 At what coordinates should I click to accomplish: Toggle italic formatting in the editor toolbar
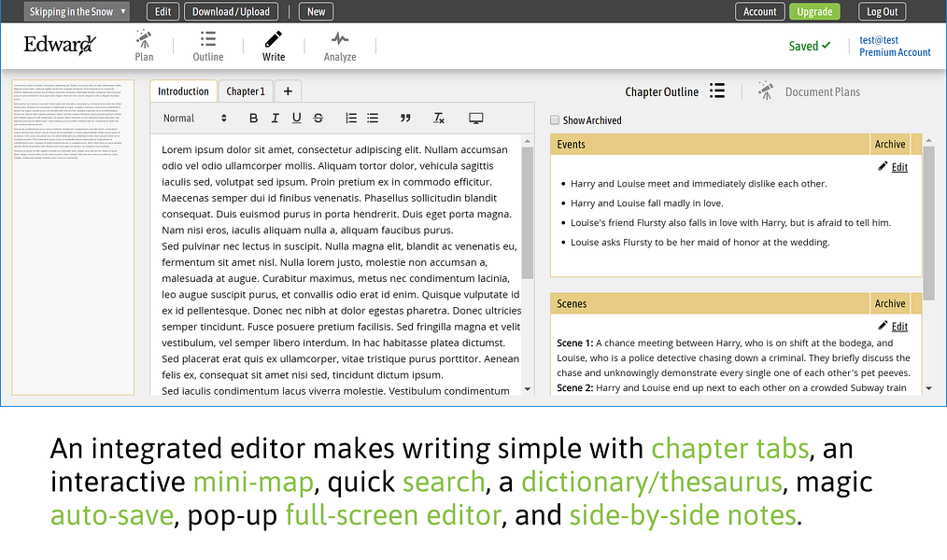coord(275,119)
